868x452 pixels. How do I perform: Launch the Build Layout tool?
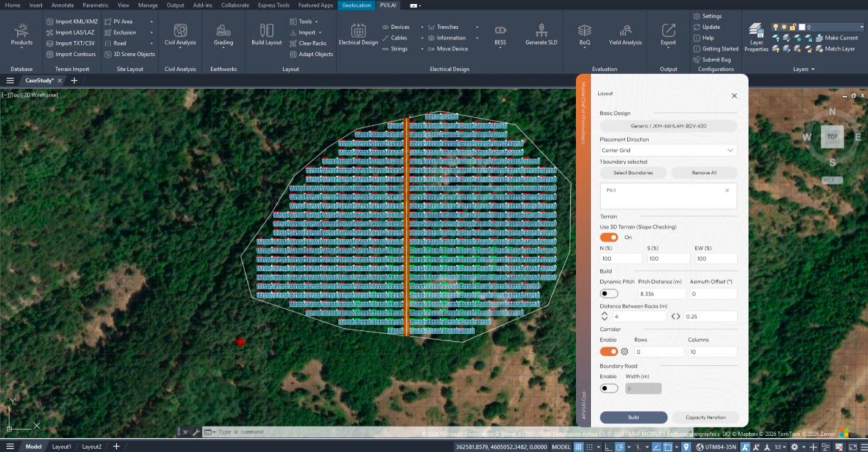266,35
